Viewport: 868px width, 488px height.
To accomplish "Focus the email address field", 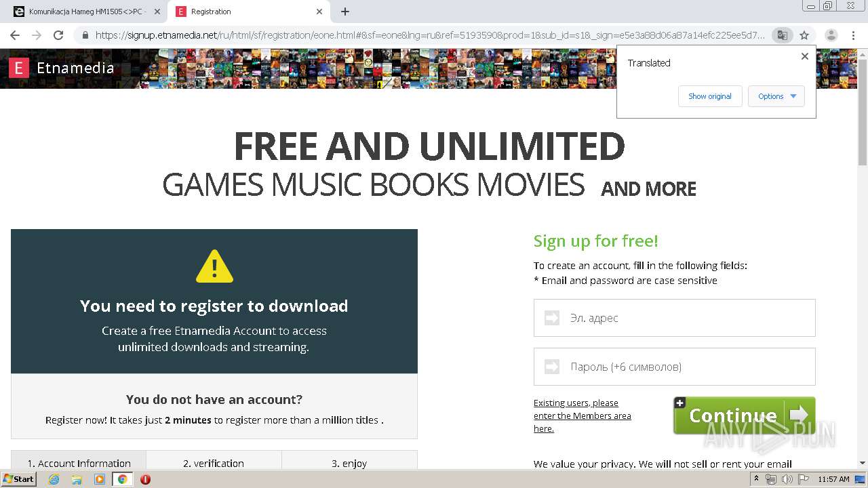I will click(675, 318).
